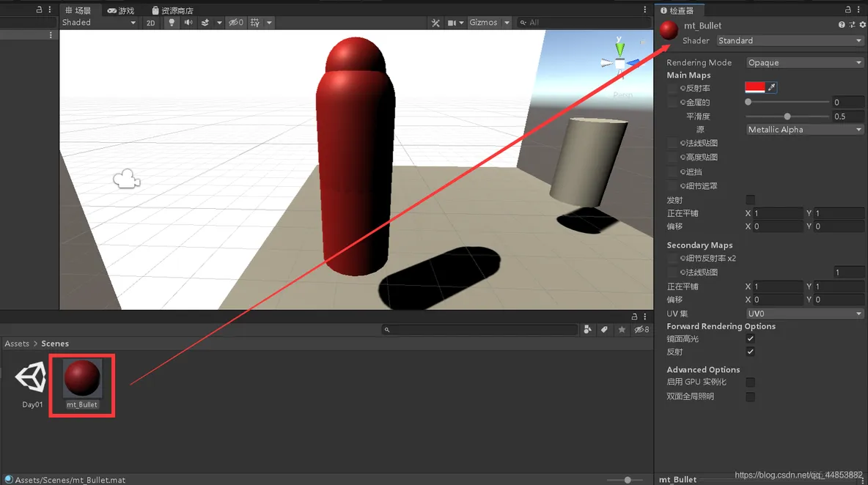Toggle 2D view mode
Viewport: 868px width, 485px height.
(150, 23)
